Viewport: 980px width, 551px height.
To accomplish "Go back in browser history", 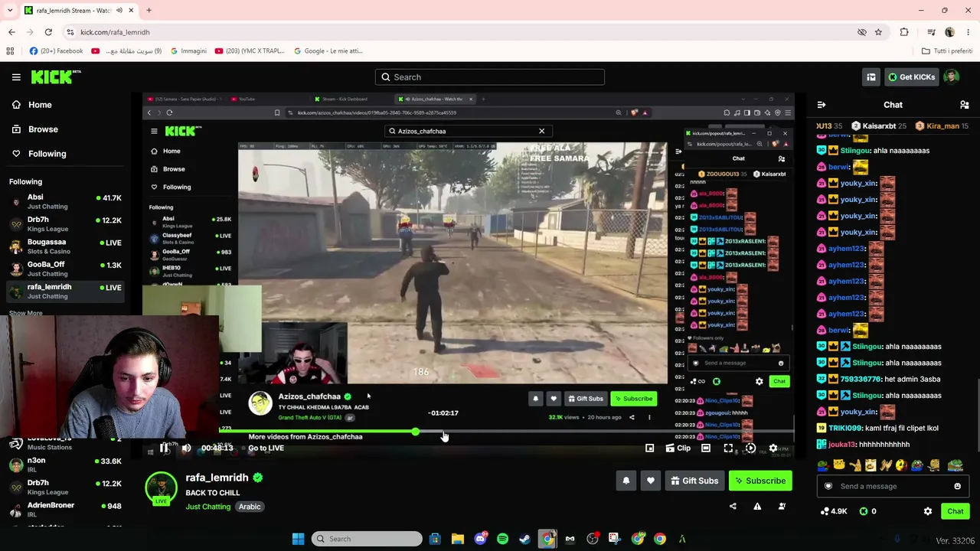I will pos(11,32).
